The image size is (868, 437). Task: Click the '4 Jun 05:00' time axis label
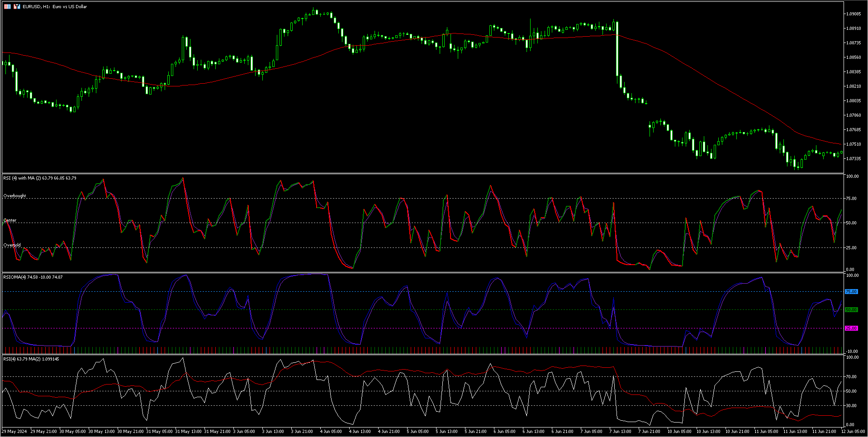click(331, 432)
